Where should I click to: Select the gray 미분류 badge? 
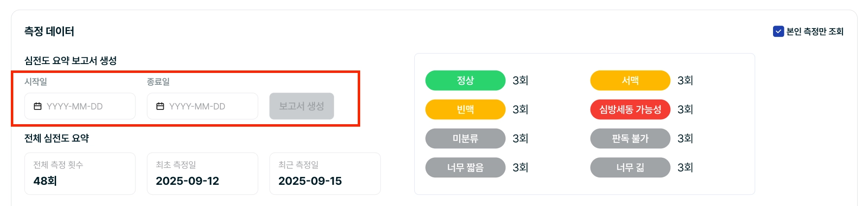tap(465, 138)
